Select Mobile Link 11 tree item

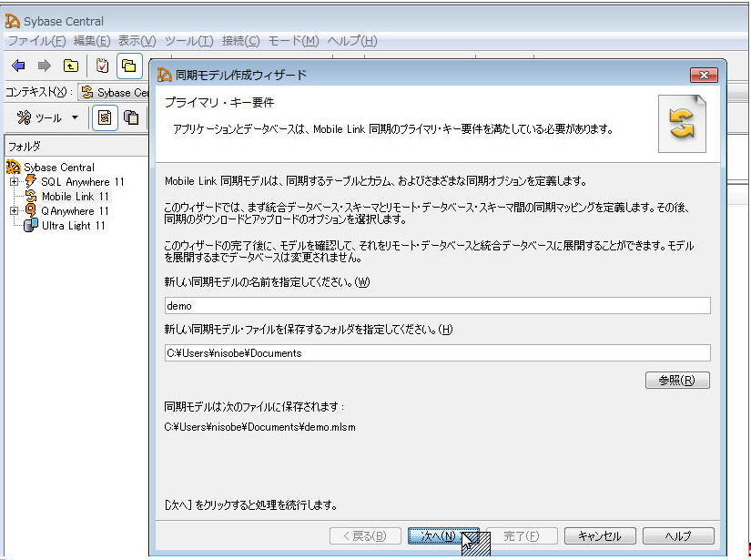point(75,197)
